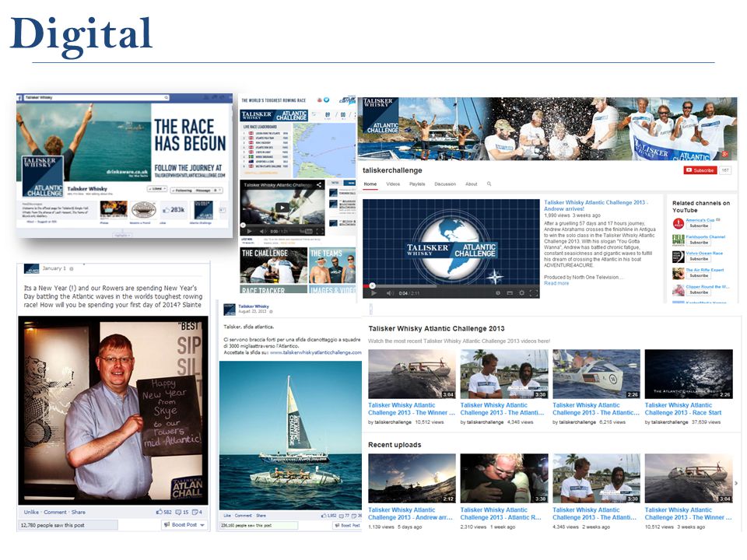The height and width of the screenshot is (560, 747).
Task: Toggle theater mode icon on featured video
Action: [x=509, y=293]
